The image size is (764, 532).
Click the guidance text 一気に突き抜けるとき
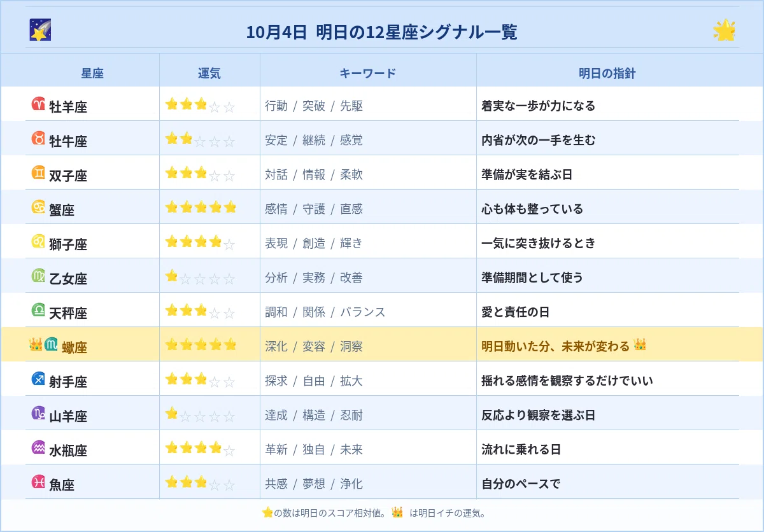click(x=539, y=243)
